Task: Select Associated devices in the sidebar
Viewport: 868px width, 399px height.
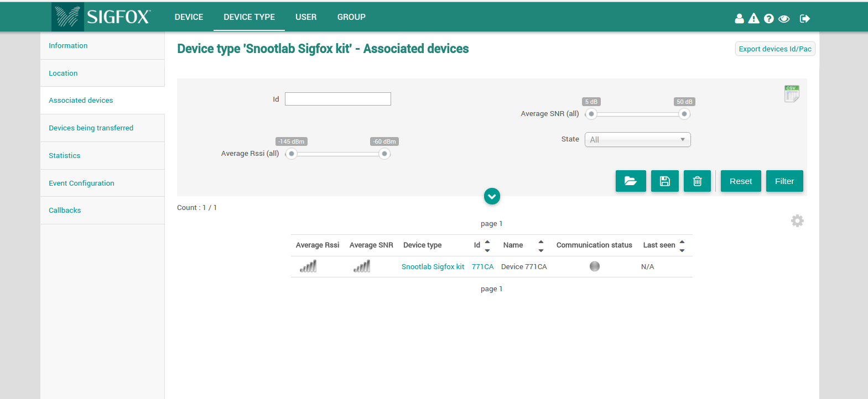Action: point(102,101)
